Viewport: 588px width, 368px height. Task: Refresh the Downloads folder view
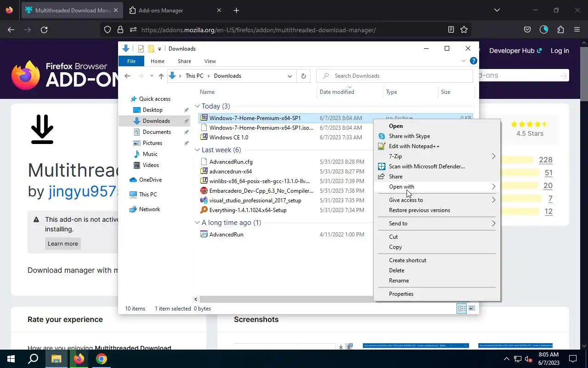click(303, 76)
